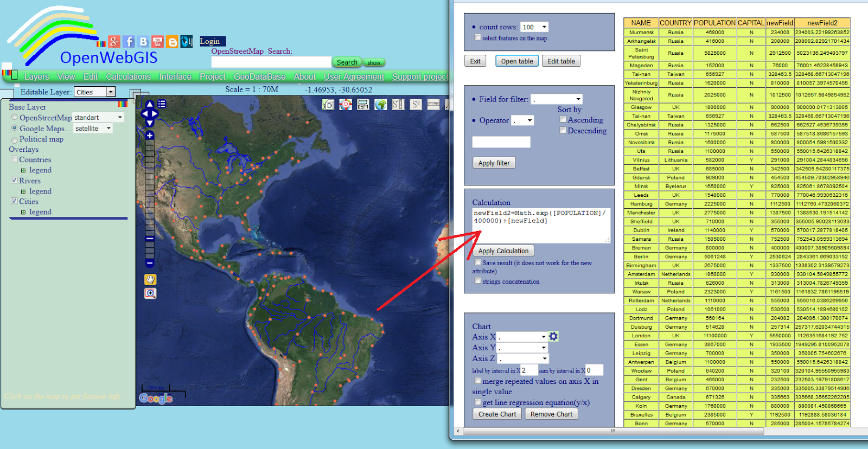868x449 pixels.
Task: Open the chart settings gear icon
Action: 553,337
